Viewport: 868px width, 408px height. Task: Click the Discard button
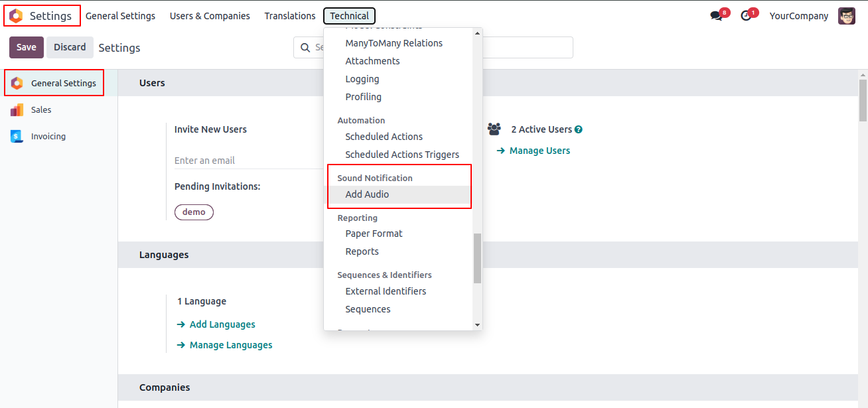coord(70,47)
